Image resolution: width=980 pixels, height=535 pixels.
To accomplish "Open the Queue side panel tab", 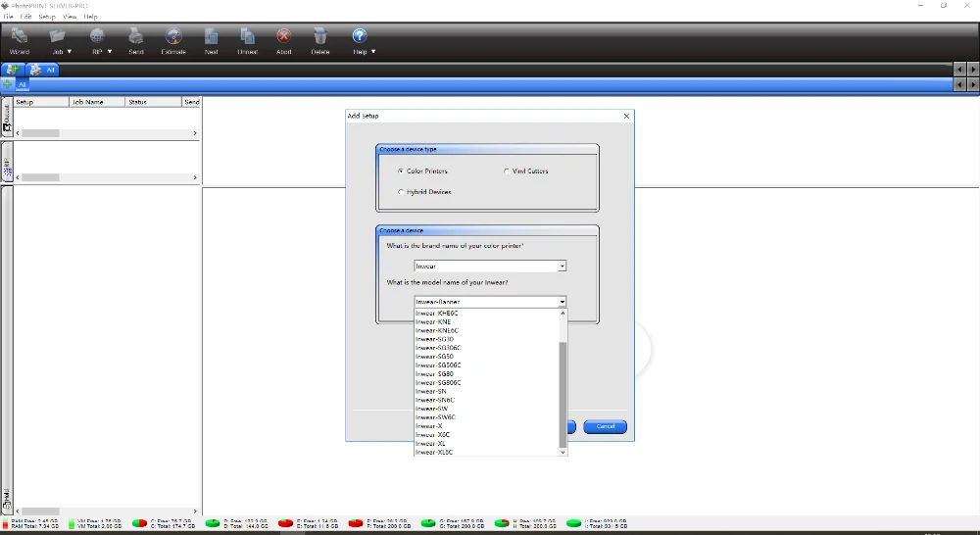I will click(x=7, y=118).
